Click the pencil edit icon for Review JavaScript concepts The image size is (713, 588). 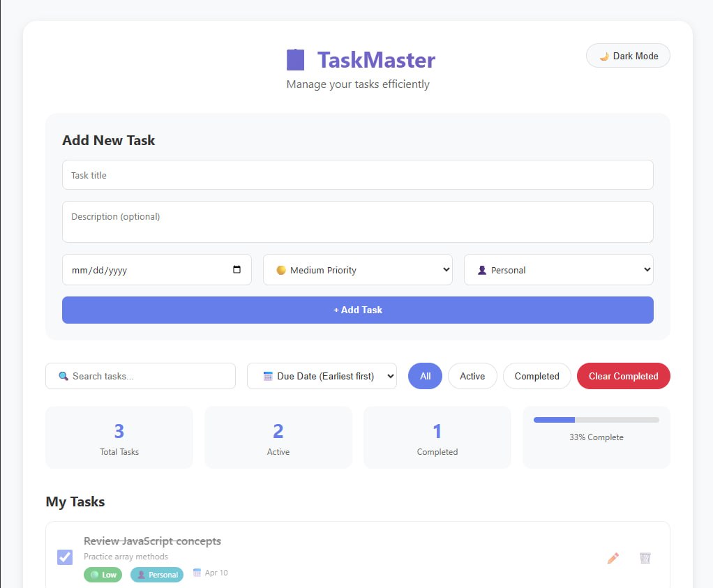pos(613,557)
